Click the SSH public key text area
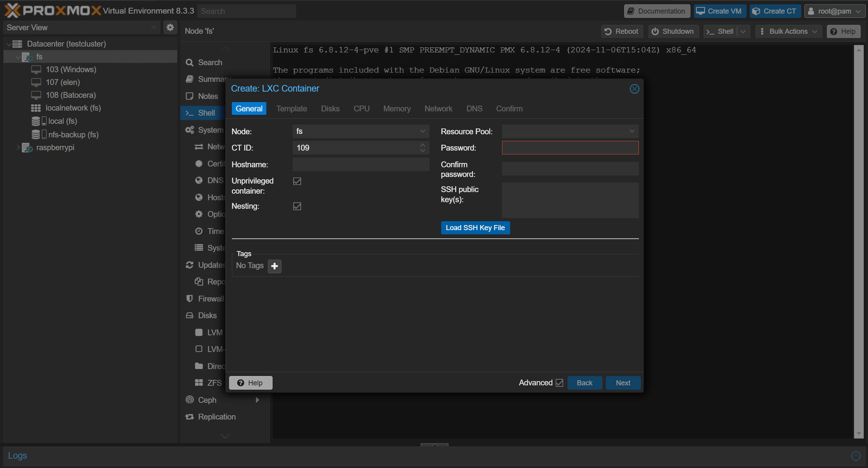 click(x=570, y=200)
